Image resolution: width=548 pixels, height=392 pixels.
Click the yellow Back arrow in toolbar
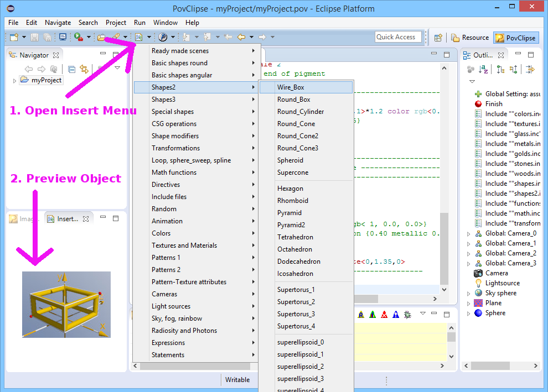[241, 37]
